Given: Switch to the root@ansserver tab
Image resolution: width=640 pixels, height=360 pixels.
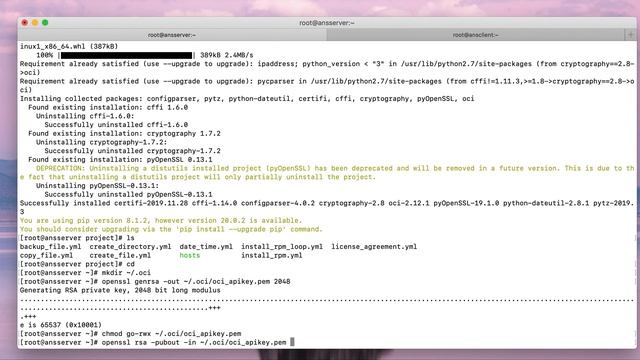Looking at the screenshot, I should click(172, 35).
